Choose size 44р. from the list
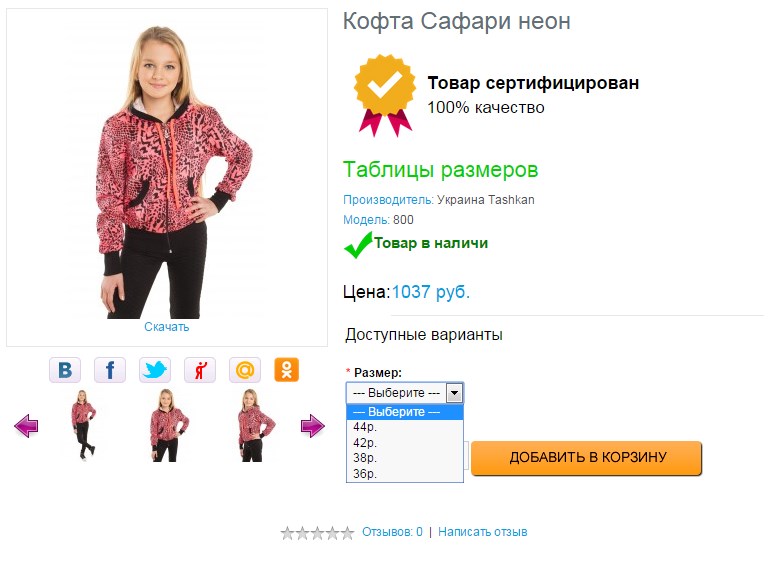The image size is (772, 588). 405,427
